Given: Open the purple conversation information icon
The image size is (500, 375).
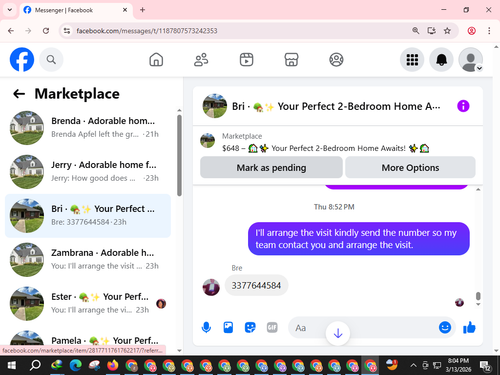Looking at the screenshot, I should tap(463, 106).
